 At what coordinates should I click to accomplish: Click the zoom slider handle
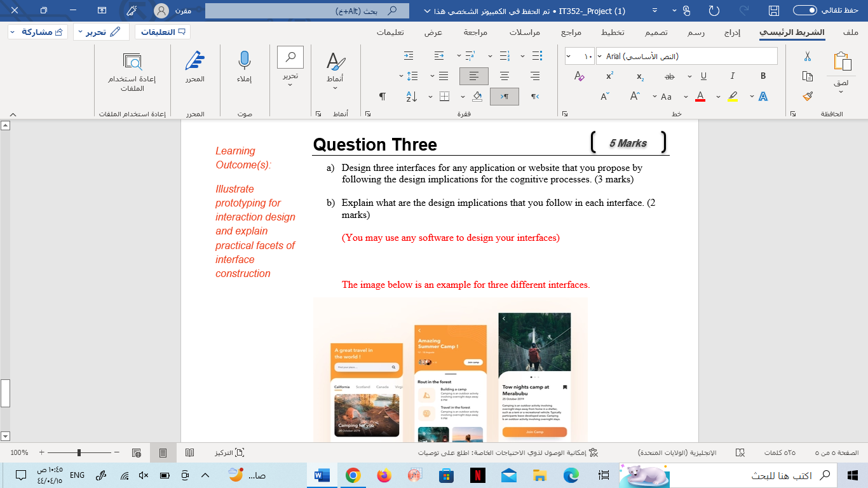[x=79, y=452]
